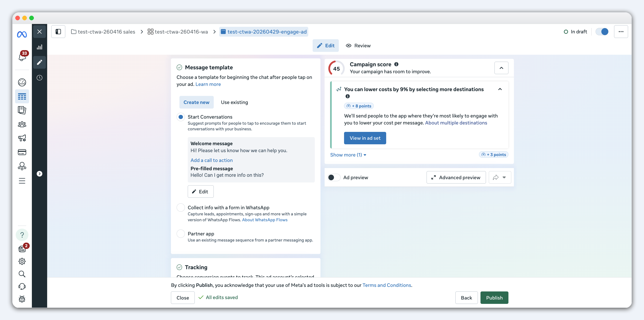This screenshot has width=644, height=320.
Task: Open Terms and Conditions link
Action: click(x=387, y=285)
